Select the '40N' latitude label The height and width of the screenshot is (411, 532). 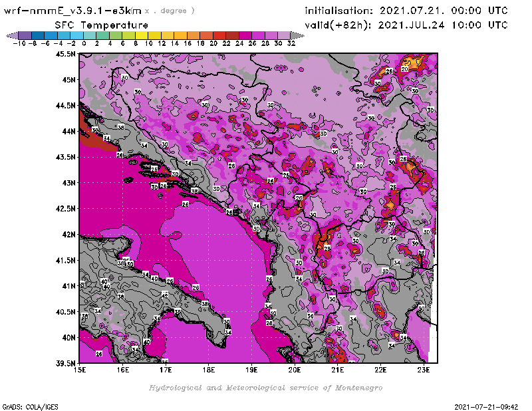click(68, 338)
